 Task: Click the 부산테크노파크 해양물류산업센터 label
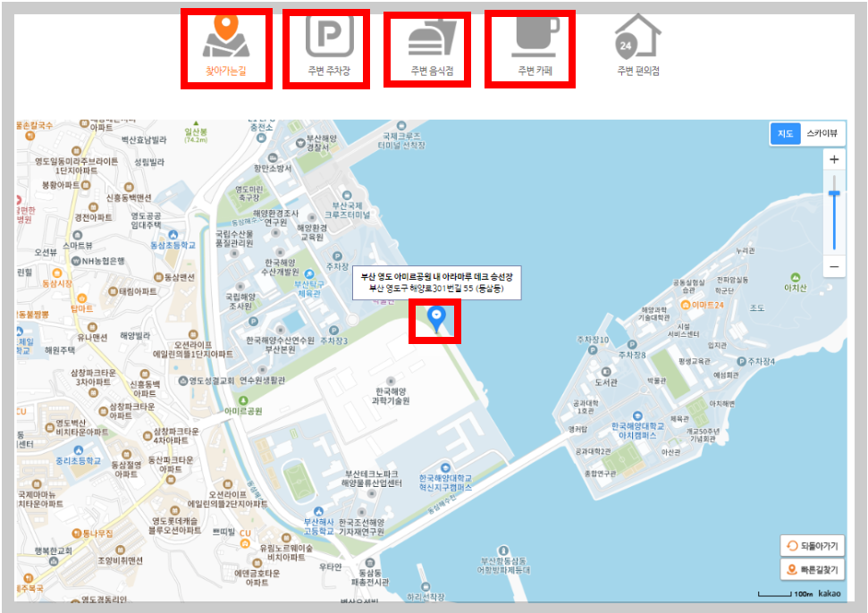click(x=372, y=479)
